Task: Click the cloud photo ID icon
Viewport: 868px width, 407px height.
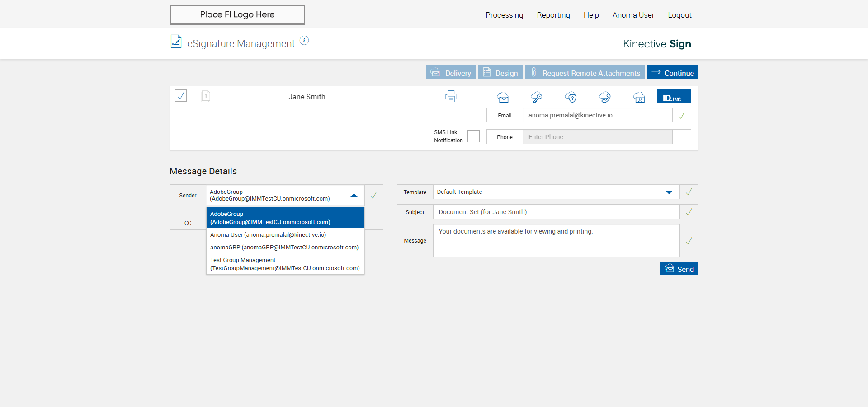Action: pos(639,97)
